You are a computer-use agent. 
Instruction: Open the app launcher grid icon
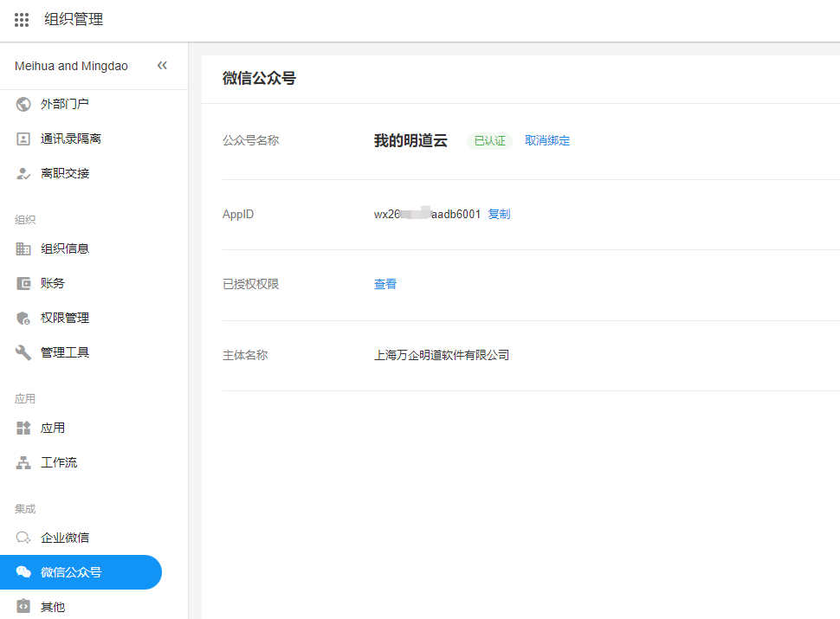pos(22,20)
